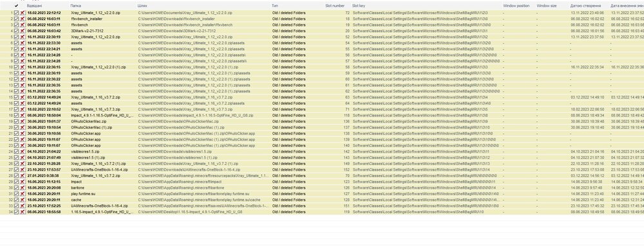Click red X for Xray_Ultimate_1.16_v3.7.3.zip row

[x=23, y=109]
